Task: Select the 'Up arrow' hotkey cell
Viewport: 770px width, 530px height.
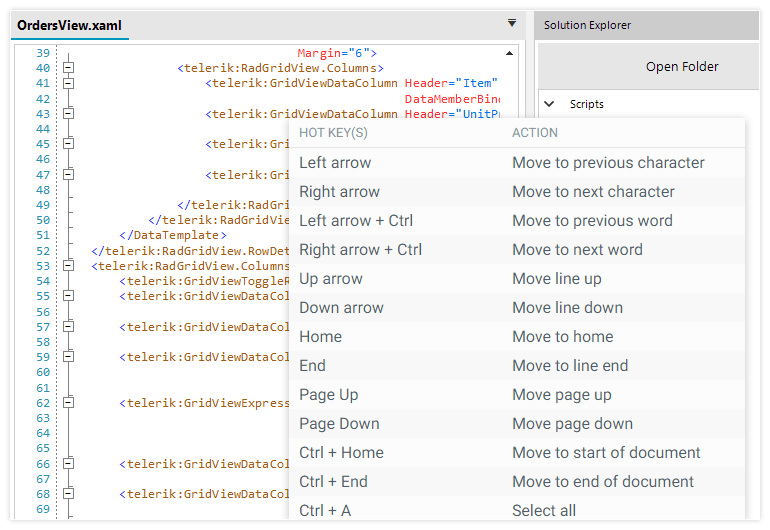Action: click(331, 279)
